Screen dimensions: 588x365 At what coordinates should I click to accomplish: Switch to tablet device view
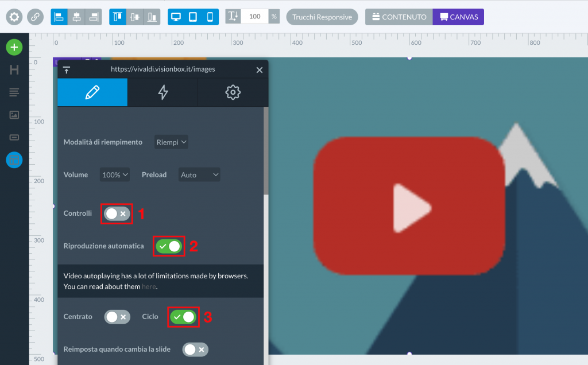click(x=193, y=17)
